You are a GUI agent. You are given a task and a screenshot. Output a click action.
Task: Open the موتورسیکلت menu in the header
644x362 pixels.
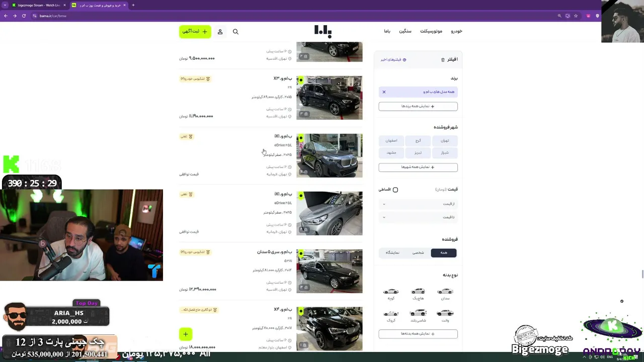(431, 31)
